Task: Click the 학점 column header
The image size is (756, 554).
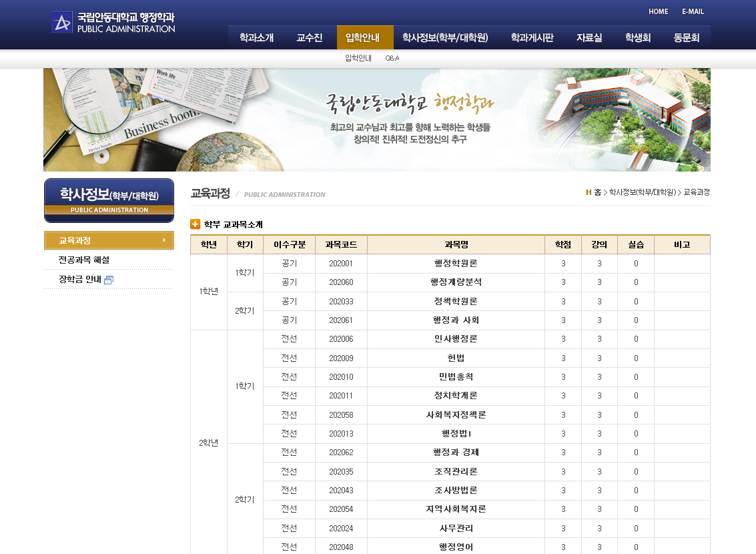Action: pyautogui.click(x=563, y=244)
